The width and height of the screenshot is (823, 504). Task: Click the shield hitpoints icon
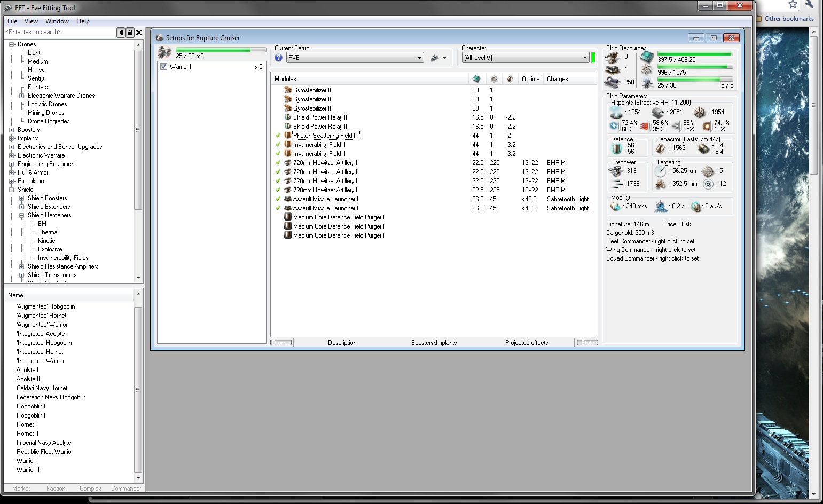point(616,112)
